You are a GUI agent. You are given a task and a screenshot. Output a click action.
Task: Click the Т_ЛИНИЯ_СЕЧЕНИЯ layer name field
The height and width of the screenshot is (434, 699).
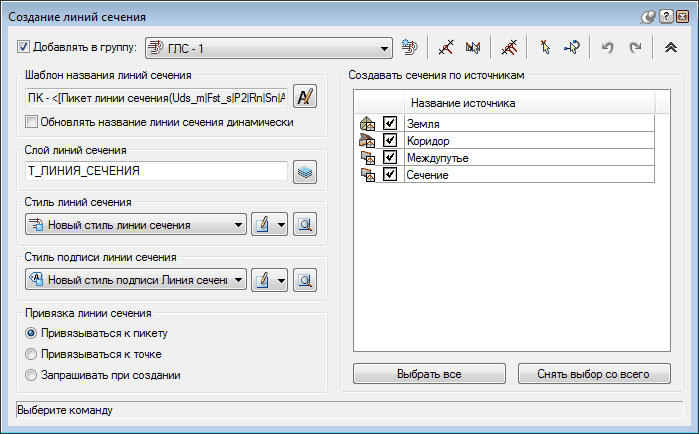(x=155, y=171)
